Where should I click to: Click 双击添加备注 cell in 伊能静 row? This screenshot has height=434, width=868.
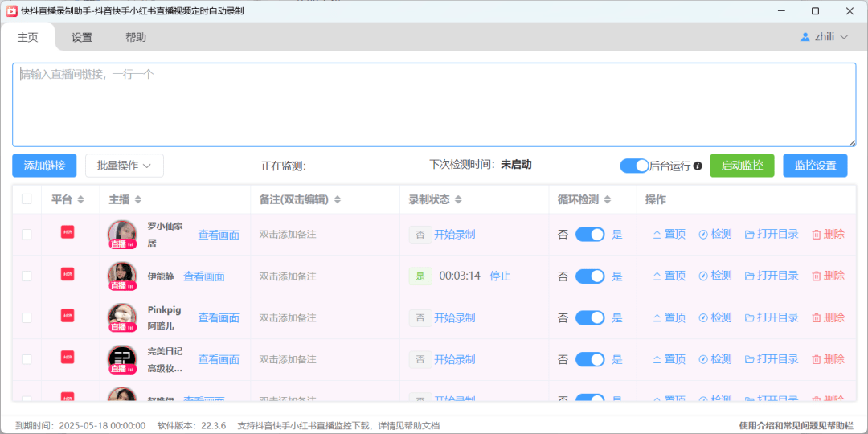coord(288,276)
